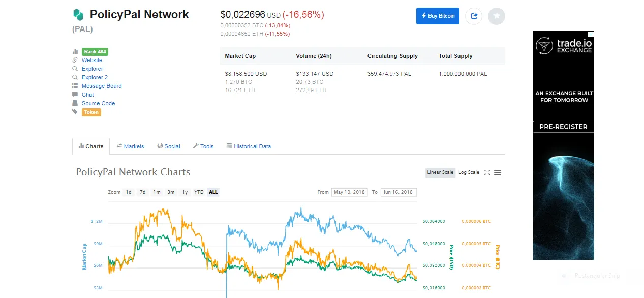Click the trade.io Exchange ad logo
This screenshot has width=644, height=298.
click(564, 47)
